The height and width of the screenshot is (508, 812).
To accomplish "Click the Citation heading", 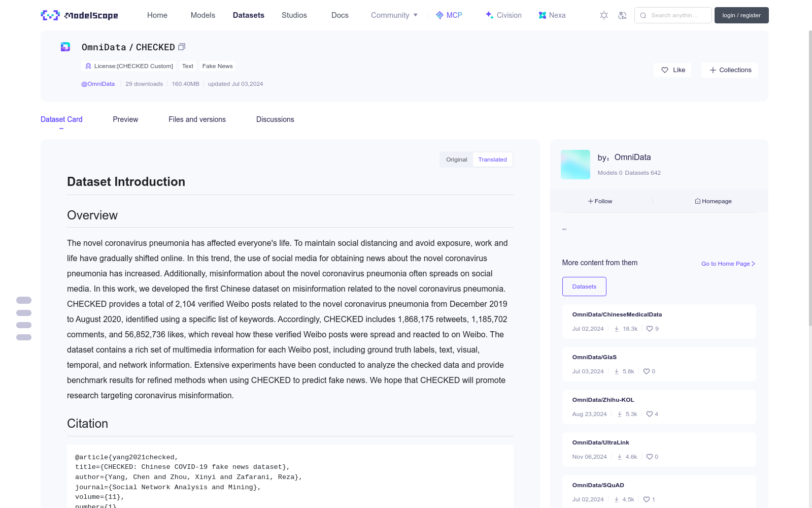I will pos(88,424).
